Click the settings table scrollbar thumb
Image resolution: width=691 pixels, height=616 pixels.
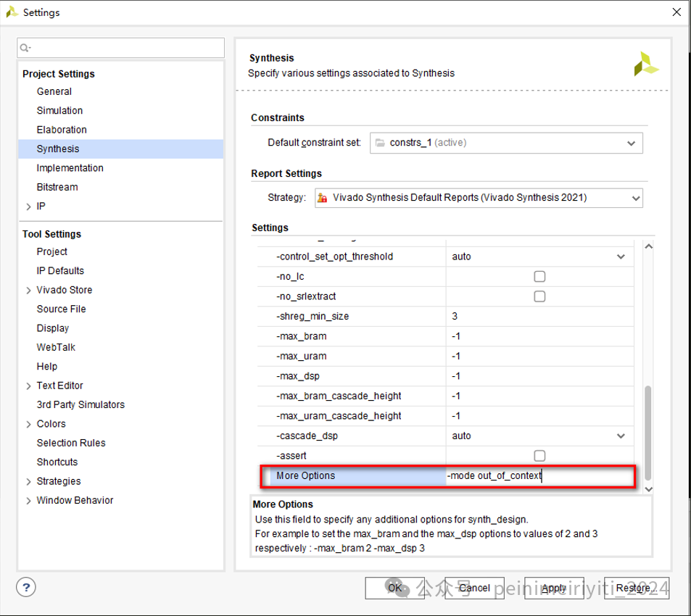click(647, 433)
